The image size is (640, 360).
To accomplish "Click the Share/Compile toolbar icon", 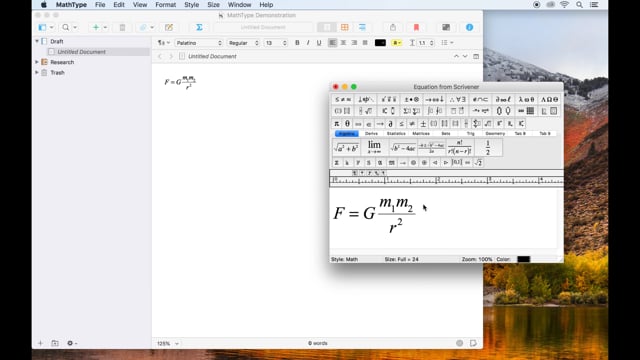I will 393,27.
